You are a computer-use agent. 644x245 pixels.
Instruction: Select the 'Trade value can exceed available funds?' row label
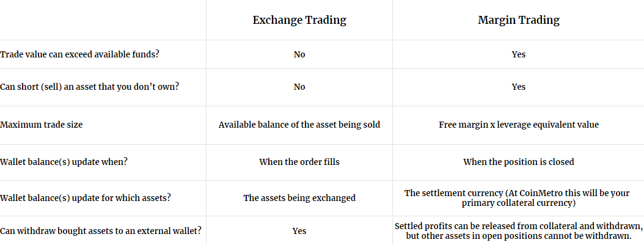(x=79, y=54)
